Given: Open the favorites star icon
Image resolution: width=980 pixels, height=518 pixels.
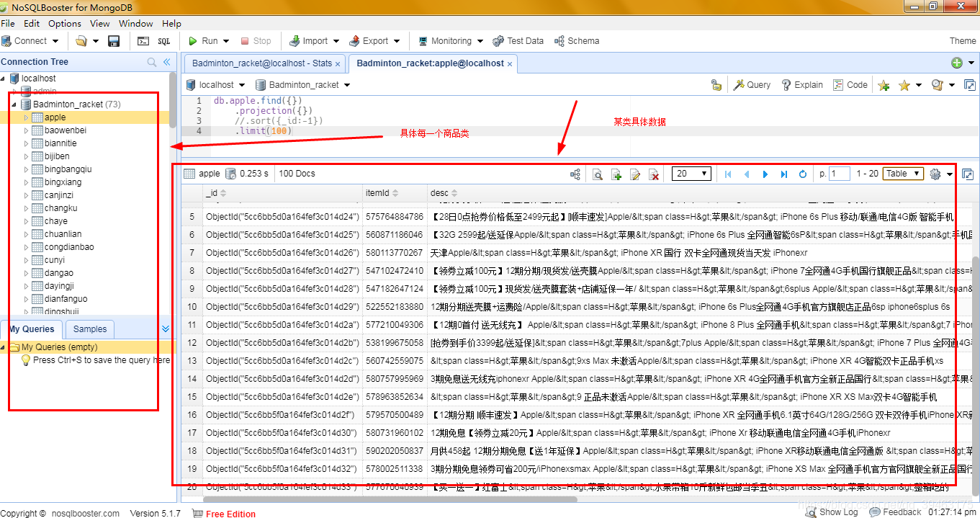Looking at the screenshot, I should [904, 85].
